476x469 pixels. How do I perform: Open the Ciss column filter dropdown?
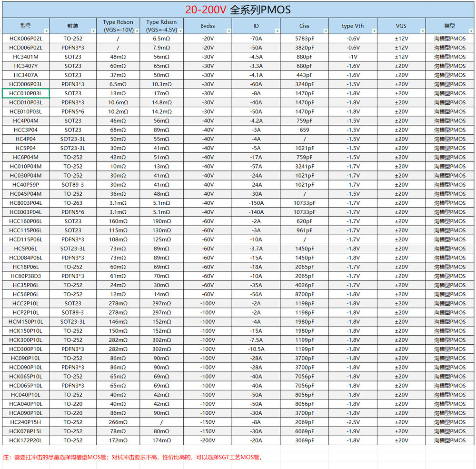click(x=326, y=31)
